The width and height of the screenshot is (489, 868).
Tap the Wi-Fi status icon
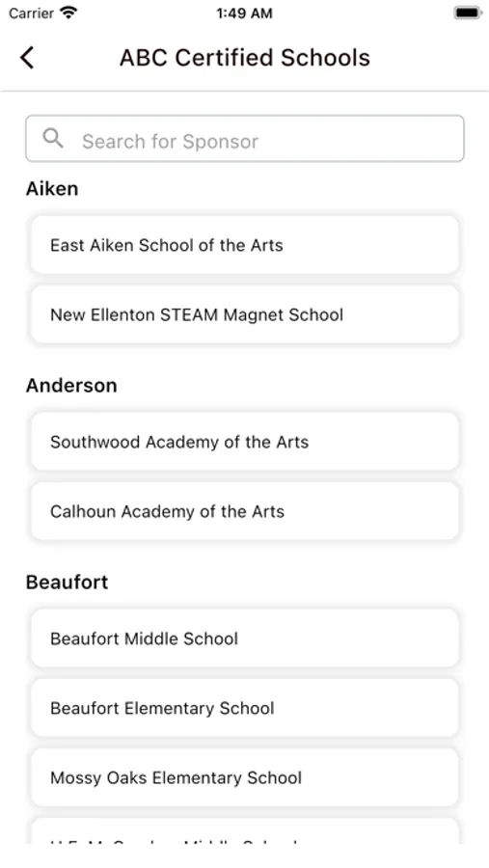[68, 13]
